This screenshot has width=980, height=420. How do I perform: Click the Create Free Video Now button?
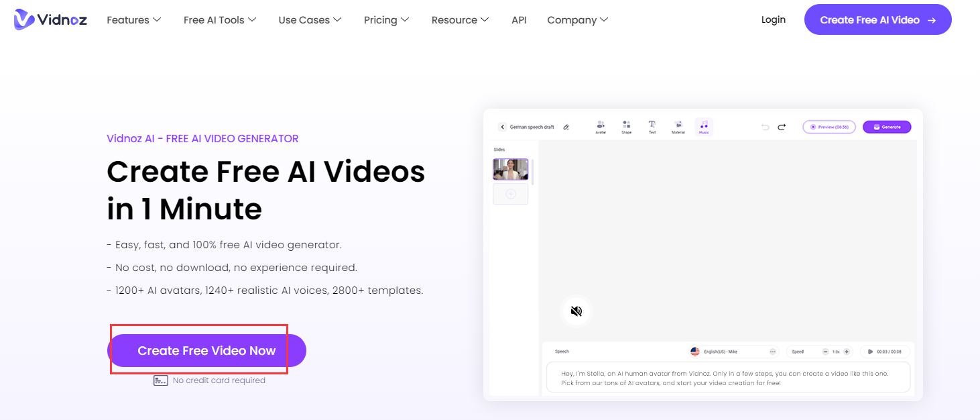pyautogui.click(x=206, y=350)
